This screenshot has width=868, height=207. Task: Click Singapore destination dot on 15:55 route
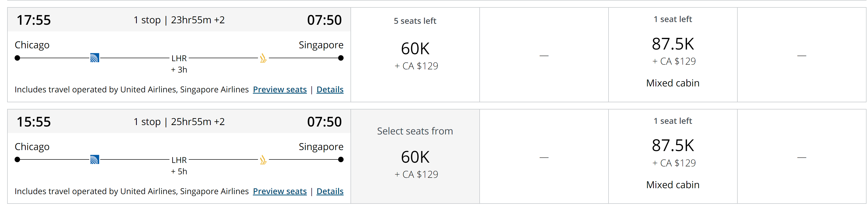(341, 159)
